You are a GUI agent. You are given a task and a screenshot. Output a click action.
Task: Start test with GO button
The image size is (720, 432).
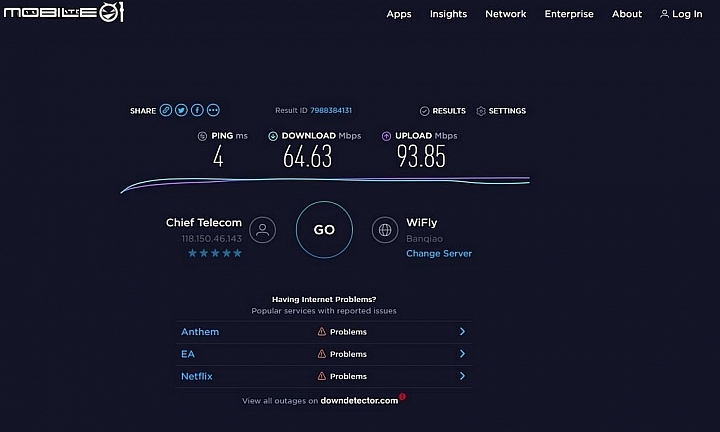(x=324, y=230)
